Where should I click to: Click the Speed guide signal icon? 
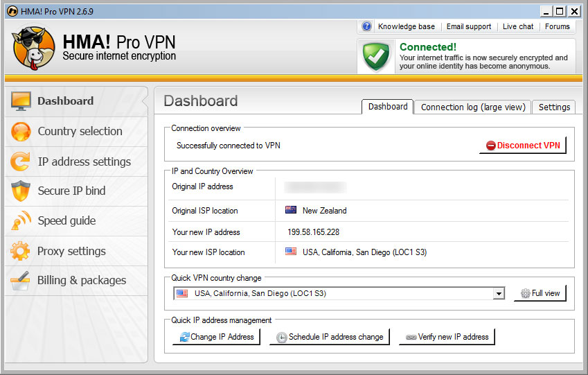(21, 220)
